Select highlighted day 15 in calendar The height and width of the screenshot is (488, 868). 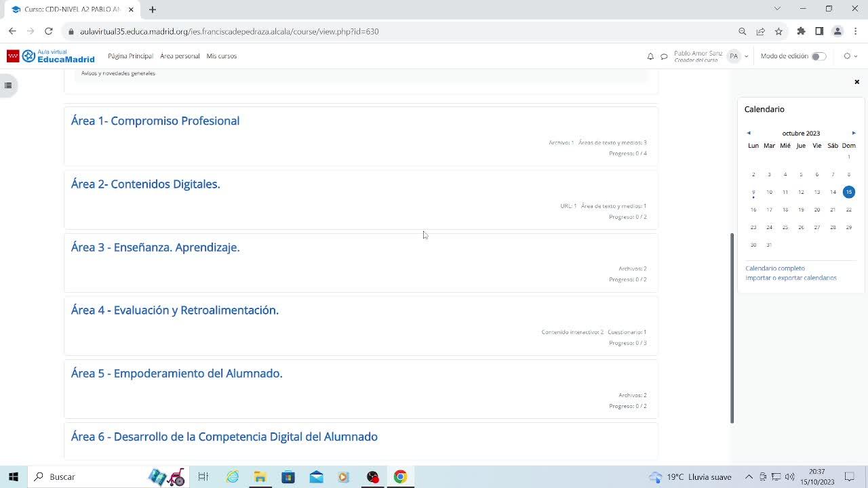tap(848, 192)
